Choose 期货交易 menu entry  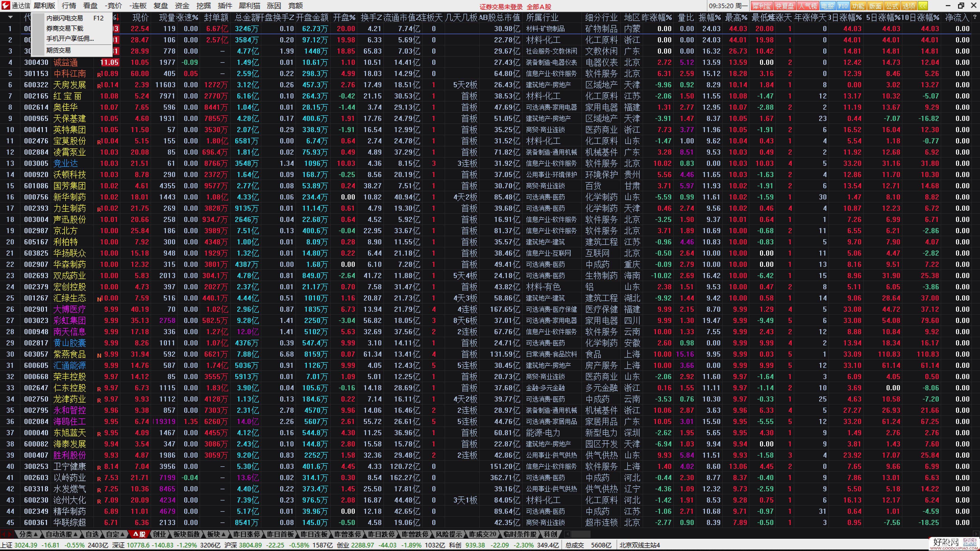tap(75, 50)
